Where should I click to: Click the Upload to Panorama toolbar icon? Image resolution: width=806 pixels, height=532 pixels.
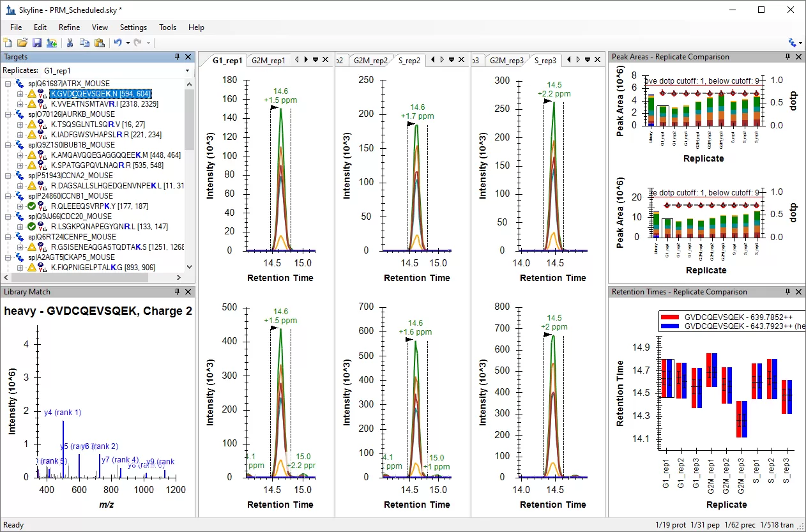pos(51,43)
